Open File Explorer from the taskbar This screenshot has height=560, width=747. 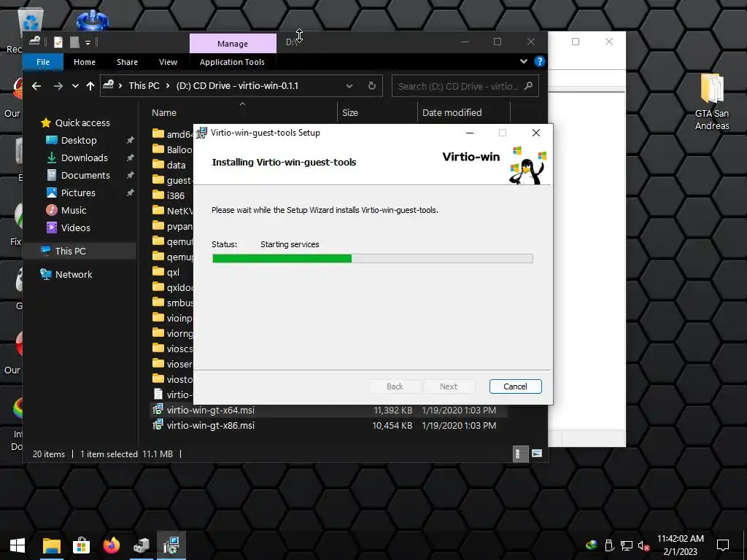point(52,545)
